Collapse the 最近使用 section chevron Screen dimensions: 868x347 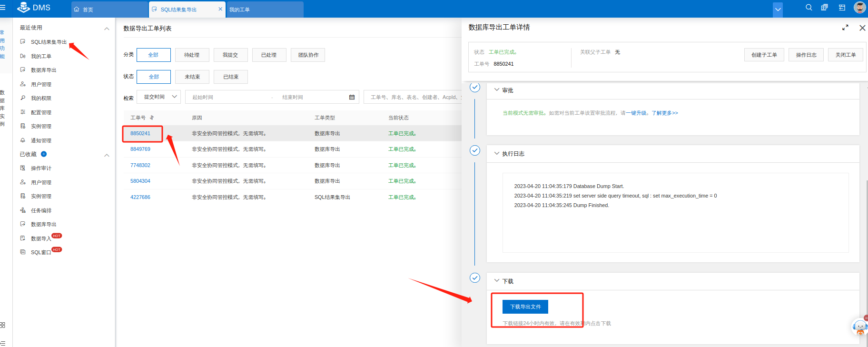(107, 29)
